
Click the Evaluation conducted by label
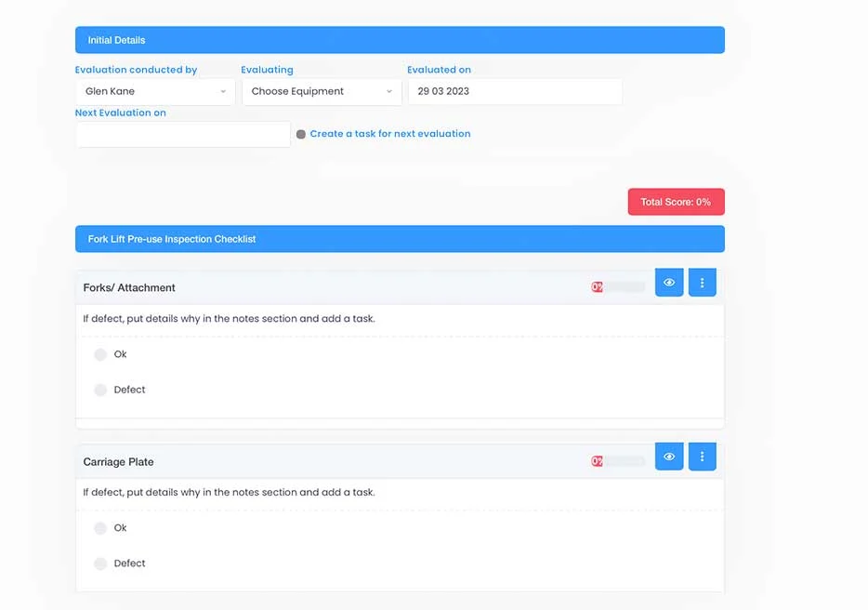pyautogui.click(x=137, y=70)
